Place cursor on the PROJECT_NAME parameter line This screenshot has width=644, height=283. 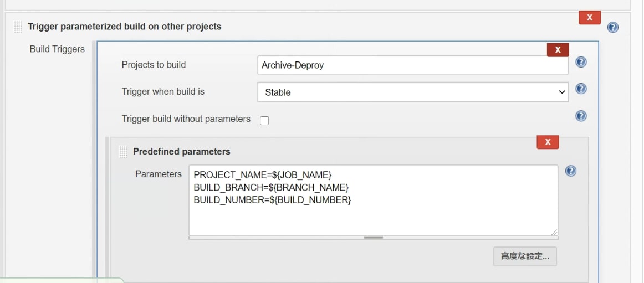(263, 175)
